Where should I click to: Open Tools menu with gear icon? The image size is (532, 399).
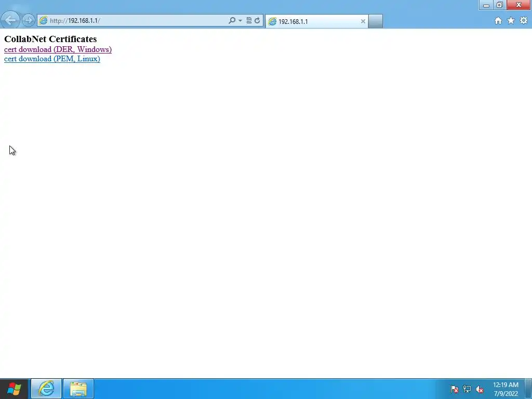(524, 20)
